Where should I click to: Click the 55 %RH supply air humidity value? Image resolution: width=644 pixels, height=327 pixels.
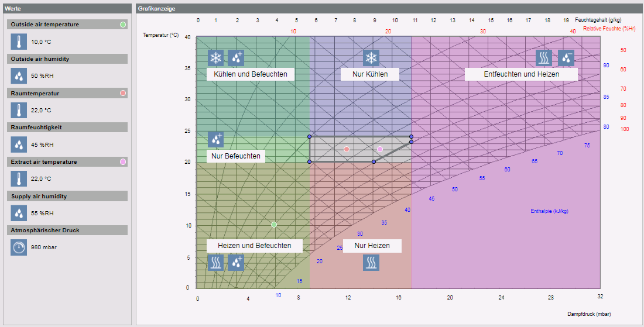pos(42,214)
